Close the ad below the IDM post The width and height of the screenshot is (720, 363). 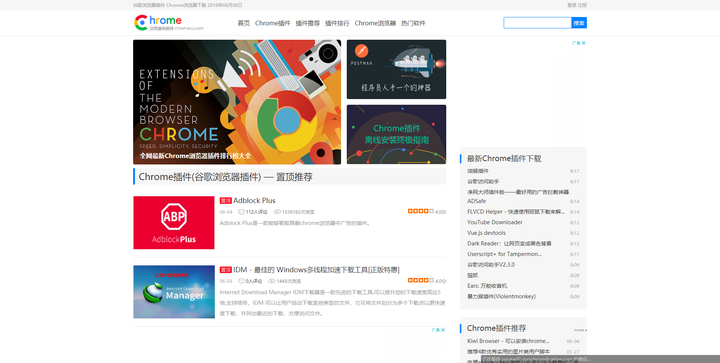[x=443, y=330]
